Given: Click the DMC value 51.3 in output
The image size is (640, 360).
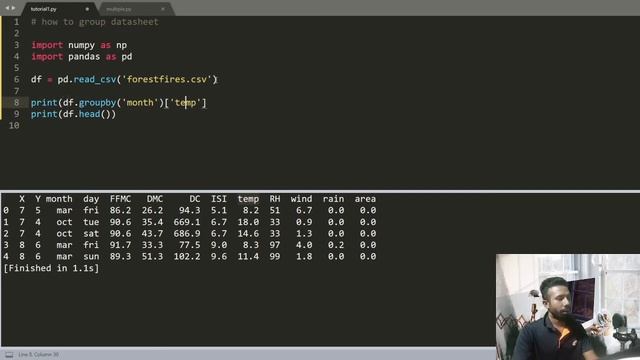Looking at the screenshot, I should (x=152, y=256).
